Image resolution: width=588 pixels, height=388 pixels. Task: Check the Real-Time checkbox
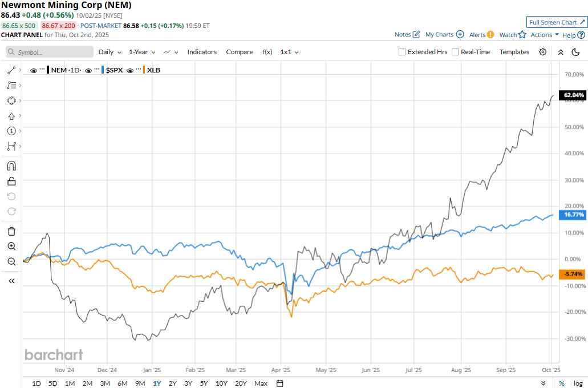click(x=455, y=52)
